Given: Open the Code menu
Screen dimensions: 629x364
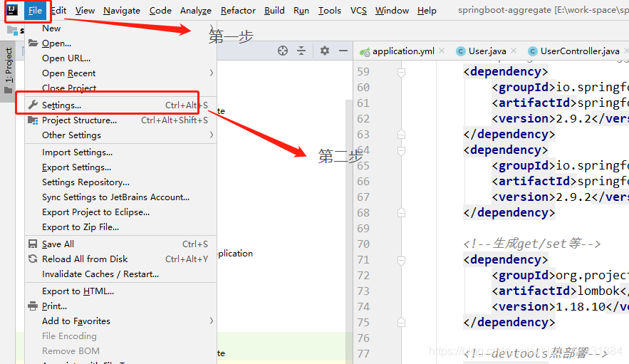Looking at the screenshot, I should pyautogui.click(x=160, y=11).
